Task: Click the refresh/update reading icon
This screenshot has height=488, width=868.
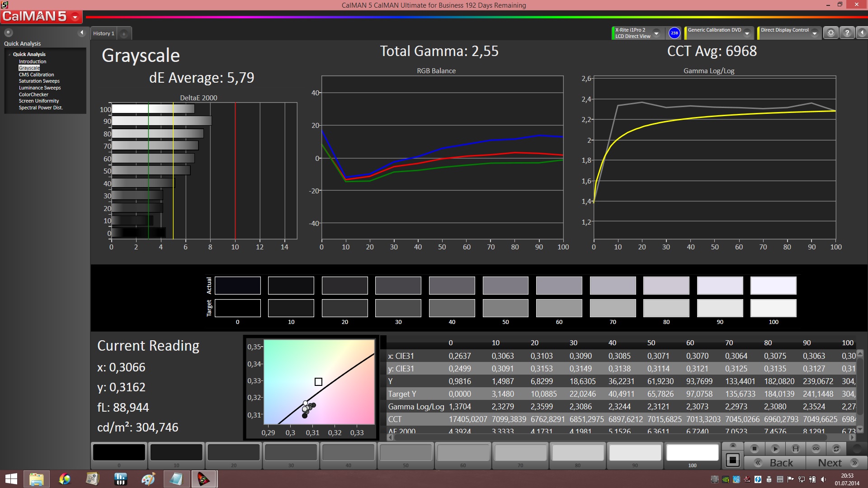Action: click(x=836, y=449)
